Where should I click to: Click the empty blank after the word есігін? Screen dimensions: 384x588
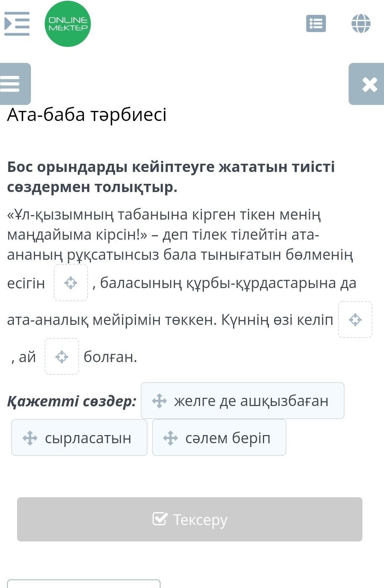pos(71,283)
